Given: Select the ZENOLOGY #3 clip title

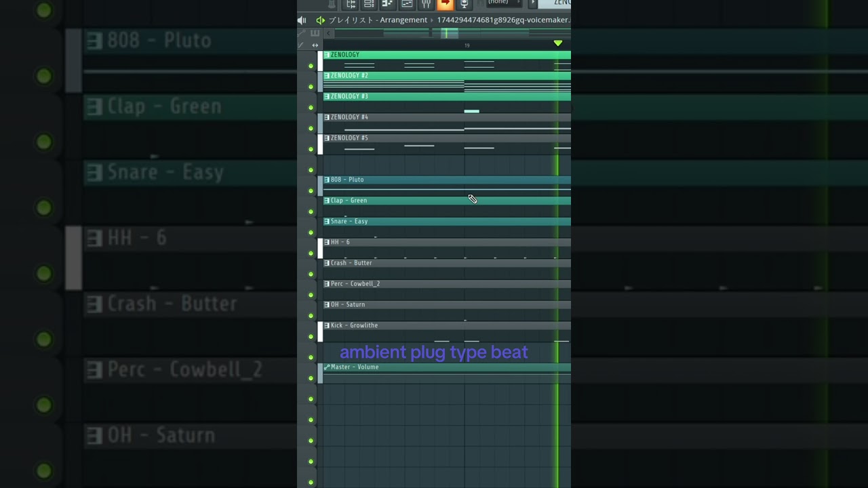Looking at the screenshot, I should click(x=350, y=97).
